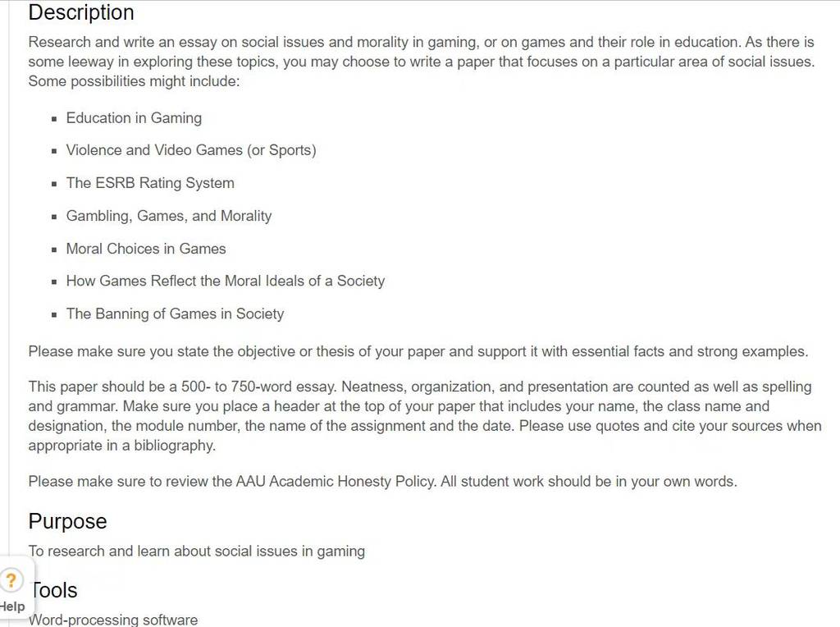Click the Purpose heading

click(x=67, y=521)
